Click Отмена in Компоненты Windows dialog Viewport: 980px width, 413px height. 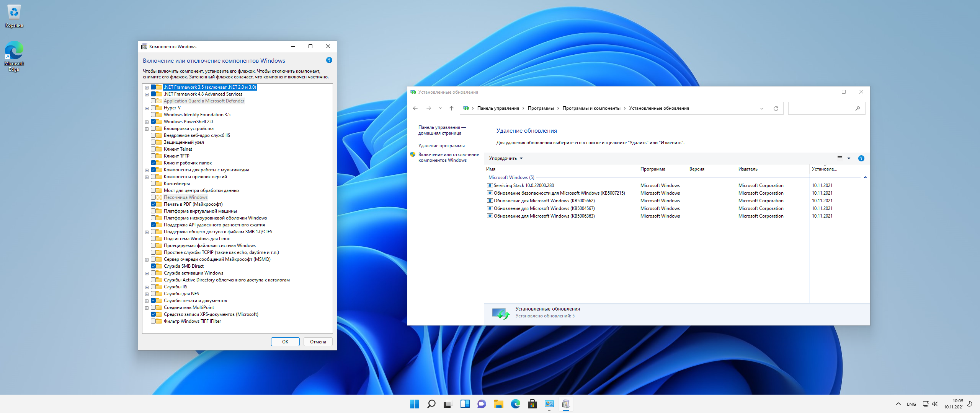[318, 342]
